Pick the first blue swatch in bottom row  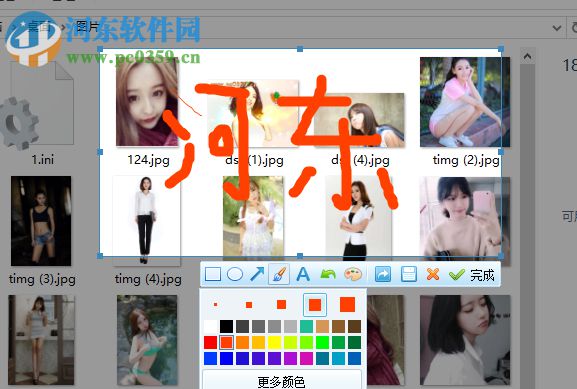click(210, 358)
